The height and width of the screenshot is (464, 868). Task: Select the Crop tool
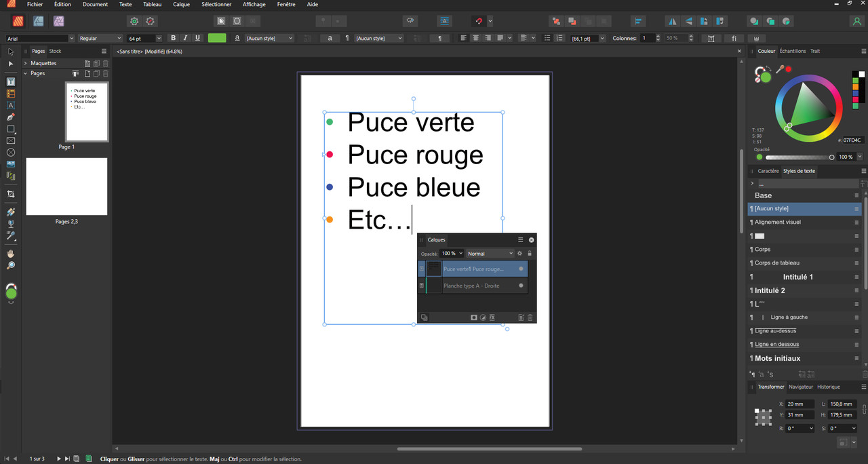click(11, 194)
